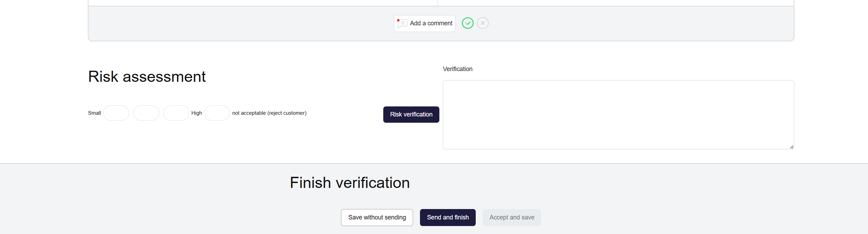Click the Finish verification heading
The width and height of the screenshot is (868, 234).
click(350, 183)
